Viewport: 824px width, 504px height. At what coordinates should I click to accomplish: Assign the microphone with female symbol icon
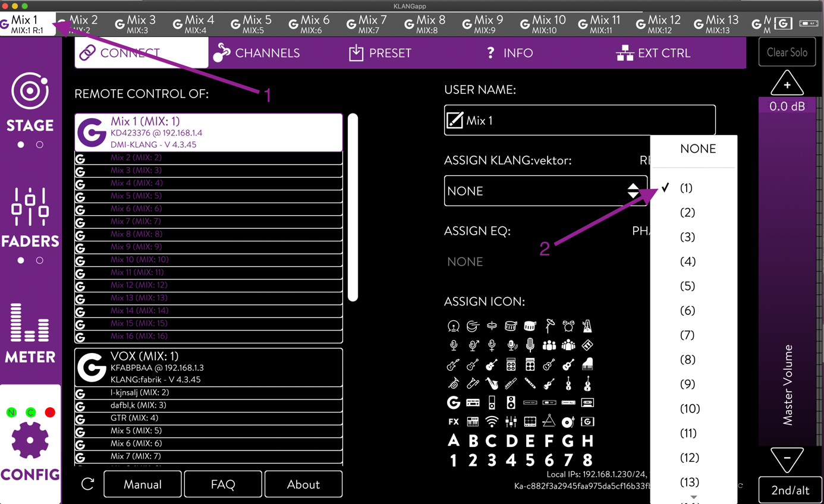click(492, 345)
